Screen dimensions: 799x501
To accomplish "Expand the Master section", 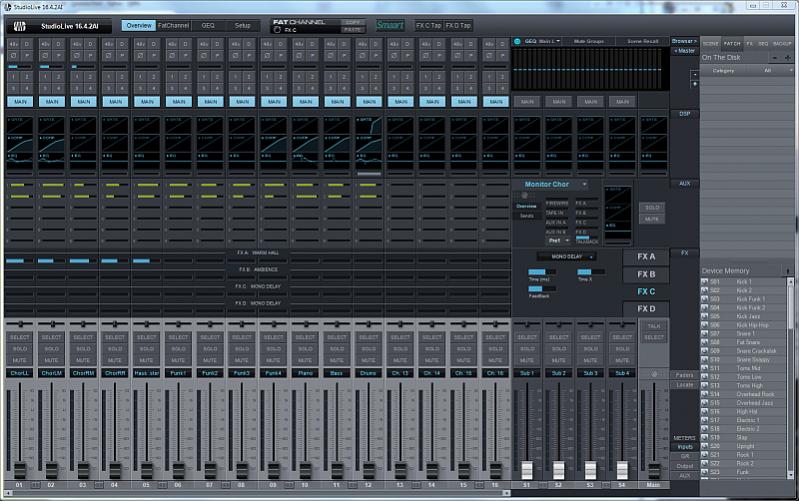I will 684,51.
